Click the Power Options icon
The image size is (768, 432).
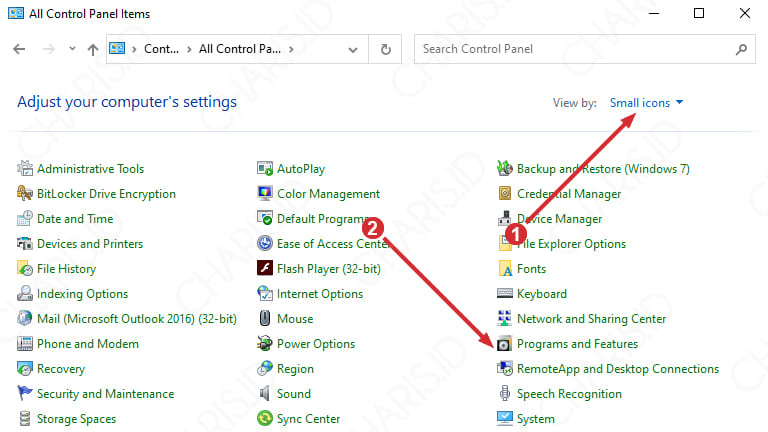265,343
